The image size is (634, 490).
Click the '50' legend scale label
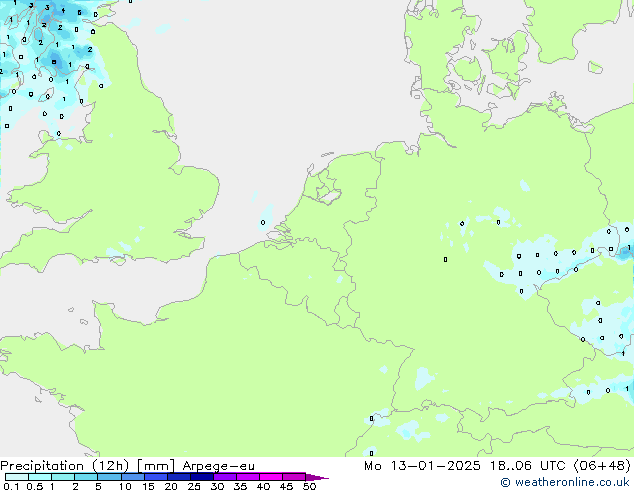tap(309, 486)
